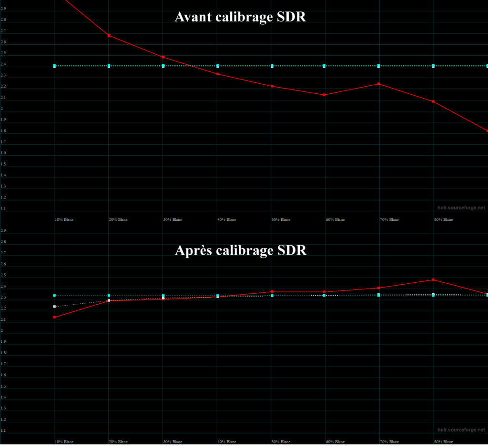Click the "Après calibrage SDR" title
488x448 pixels.
240,250
